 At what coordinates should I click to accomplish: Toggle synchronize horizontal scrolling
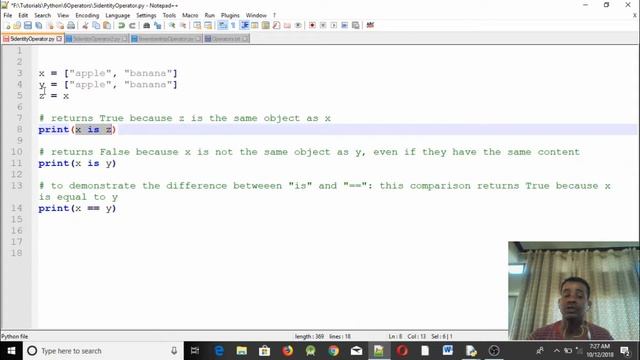pyautogui.click(x=208, y=26)
